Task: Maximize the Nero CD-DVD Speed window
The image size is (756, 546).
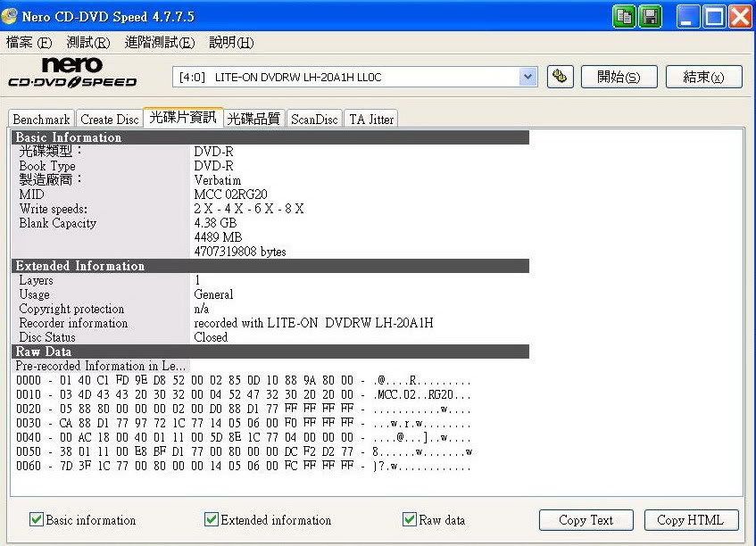Action: (714, 17)
